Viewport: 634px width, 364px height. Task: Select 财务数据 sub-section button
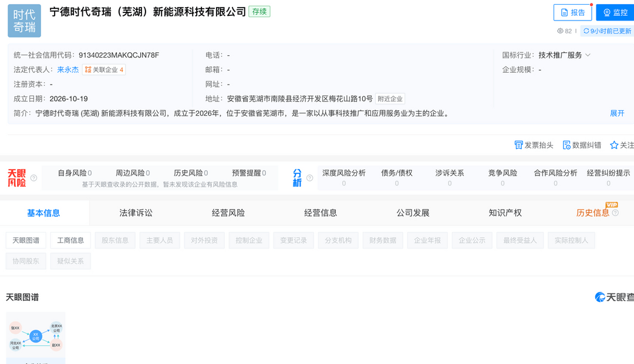[x=383, y=240]
